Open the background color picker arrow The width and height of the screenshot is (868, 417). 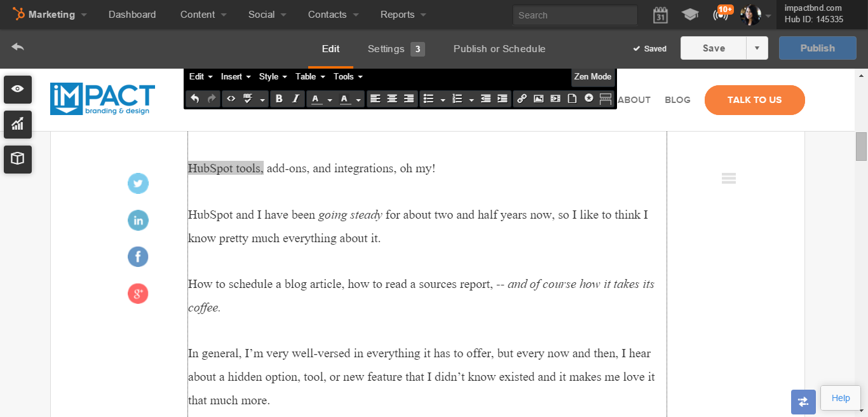tap(358, 100)
